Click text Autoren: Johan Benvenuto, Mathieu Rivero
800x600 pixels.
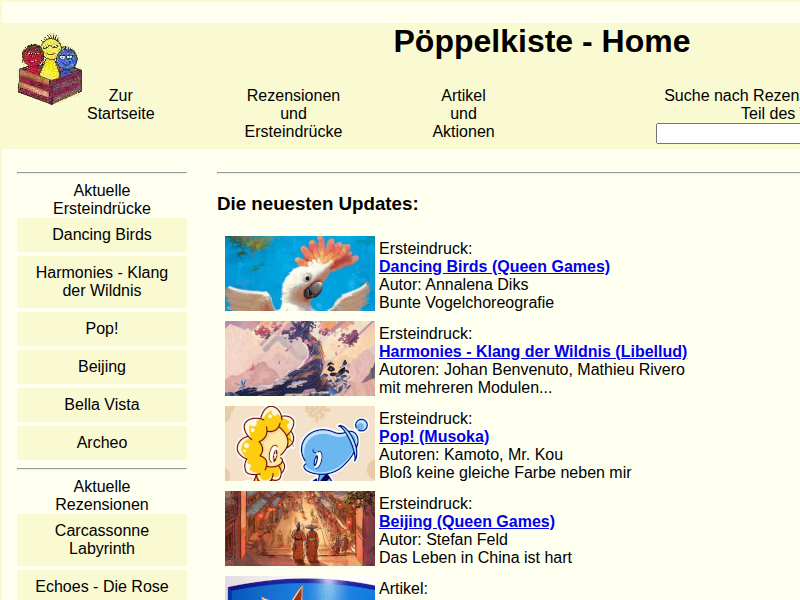[x=532, y=369]
